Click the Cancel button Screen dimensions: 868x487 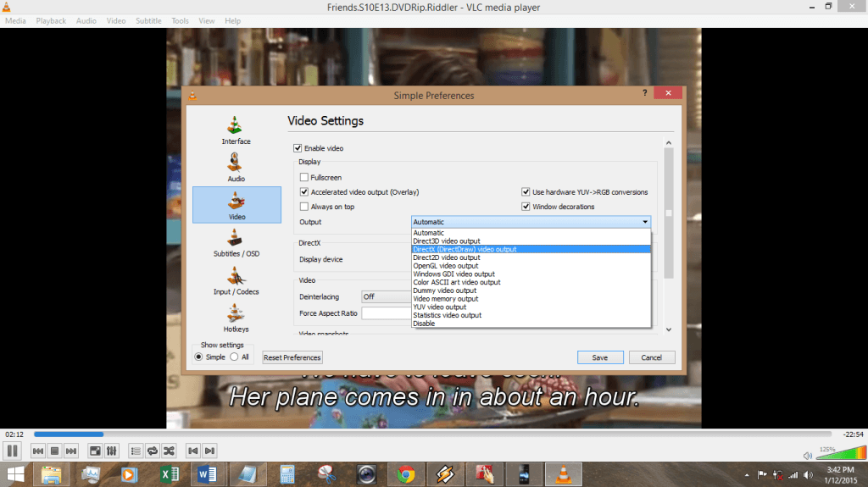tap(652, 357)
